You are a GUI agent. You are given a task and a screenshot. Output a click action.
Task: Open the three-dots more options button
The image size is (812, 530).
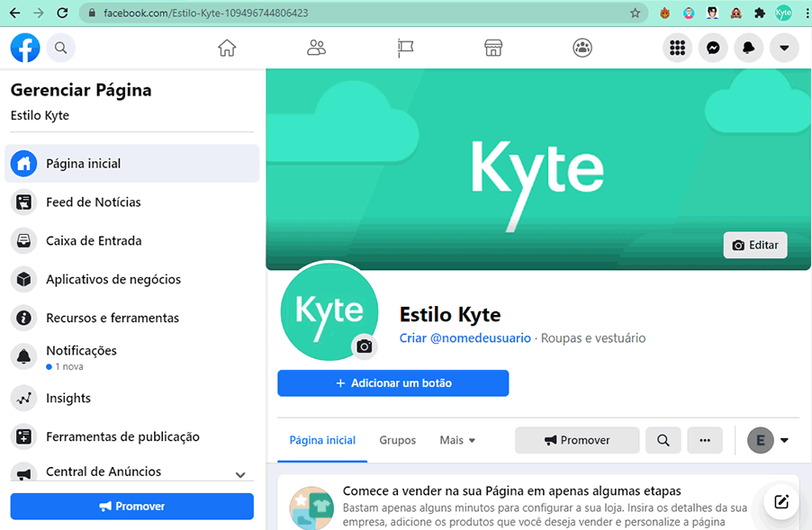[x=705, y=440]
